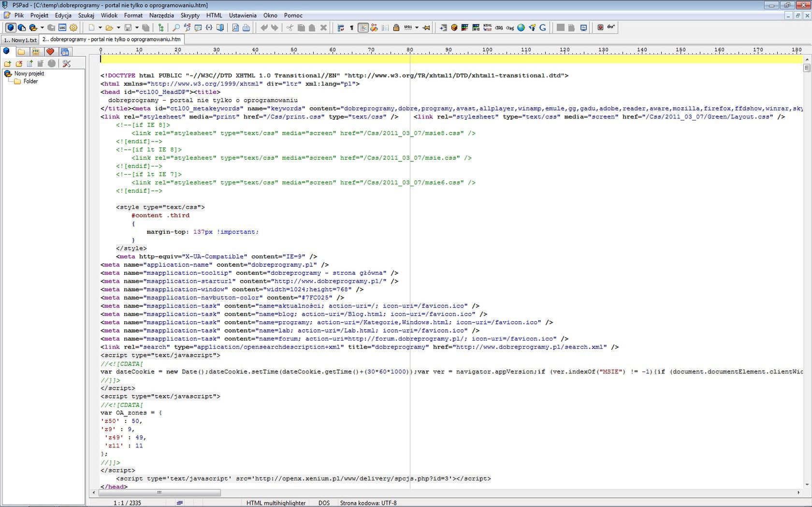Open the Plik menu

[x=19, y=15]
